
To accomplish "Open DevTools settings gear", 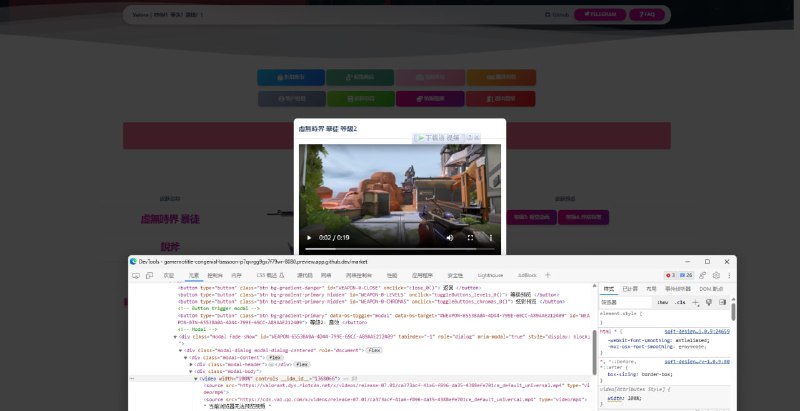I will click(x=716, y=275).
